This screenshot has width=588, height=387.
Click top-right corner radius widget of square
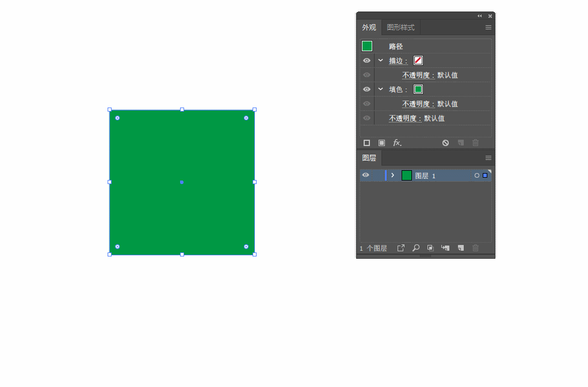click(246, 118)
